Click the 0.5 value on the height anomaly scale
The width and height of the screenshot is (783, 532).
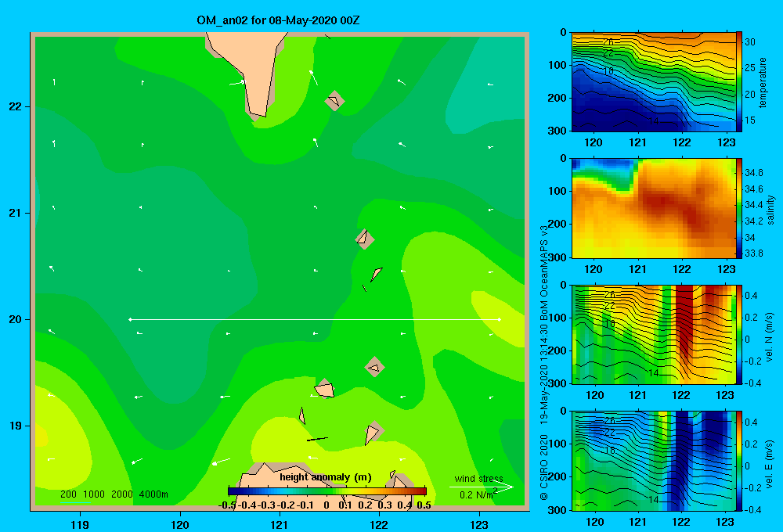424,505
